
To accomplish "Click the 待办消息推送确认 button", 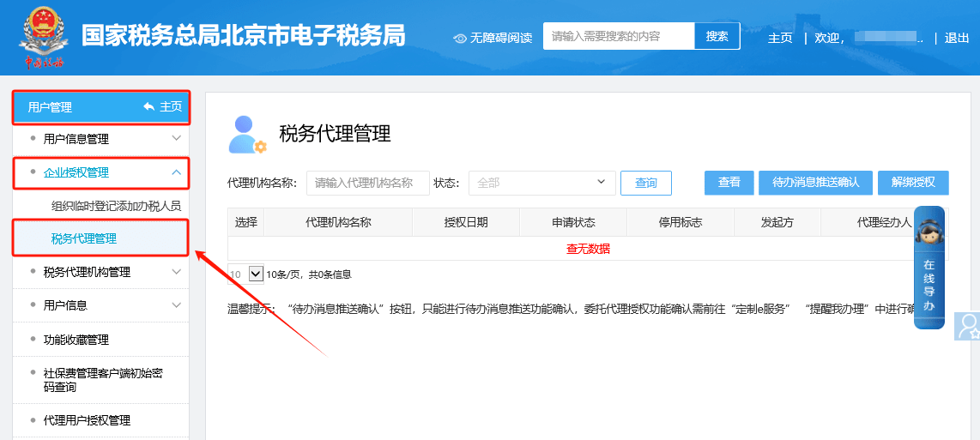I will tap(815, 183).
